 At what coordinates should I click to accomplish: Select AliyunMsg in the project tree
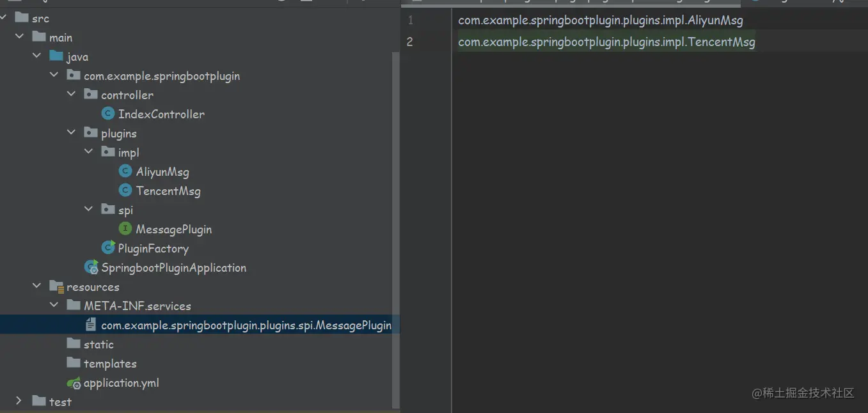[162, 171]
